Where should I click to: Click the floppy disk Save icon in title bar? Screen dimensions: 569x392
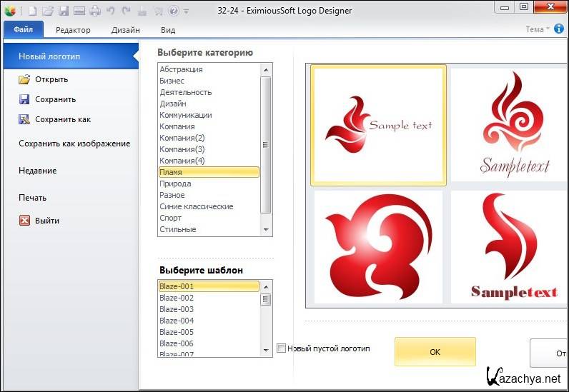[x=63, y=11]
